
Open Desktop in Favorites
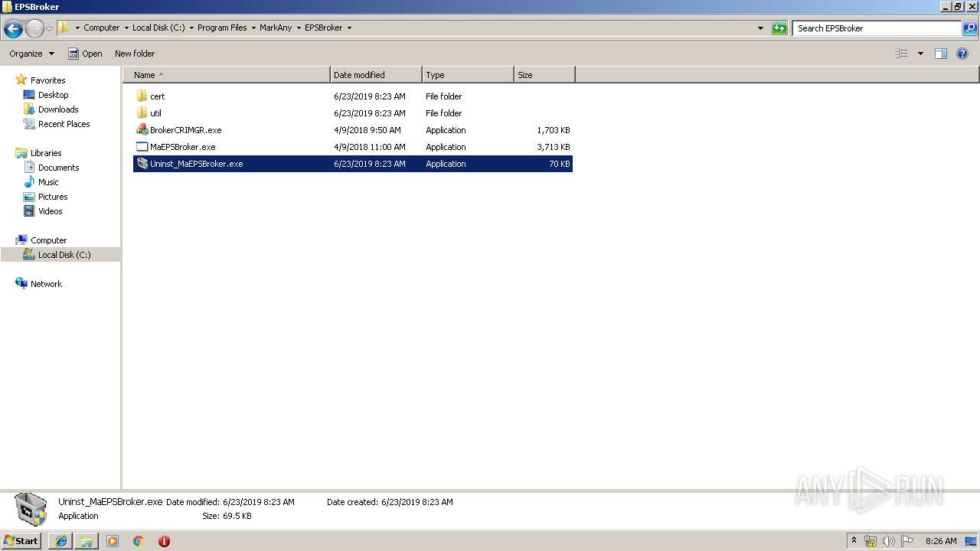click(x=53, y=95)
